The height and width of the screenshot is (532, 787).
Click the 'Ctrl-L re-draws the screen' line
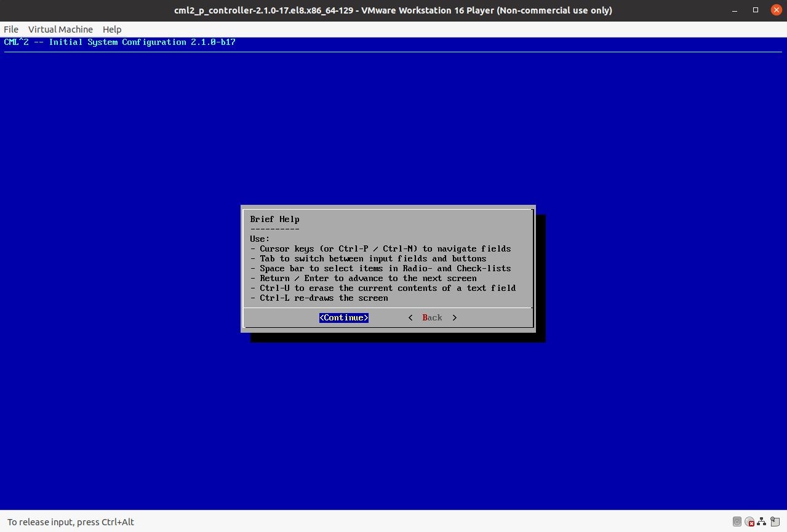[319, 298]
